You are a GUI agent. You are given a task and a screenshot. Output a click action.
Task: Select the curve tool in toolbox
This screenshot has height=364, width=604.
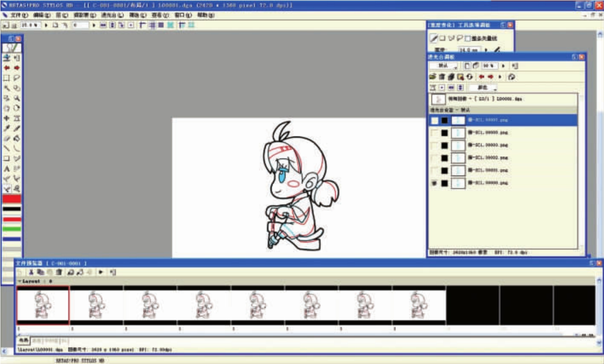point(17,149)
